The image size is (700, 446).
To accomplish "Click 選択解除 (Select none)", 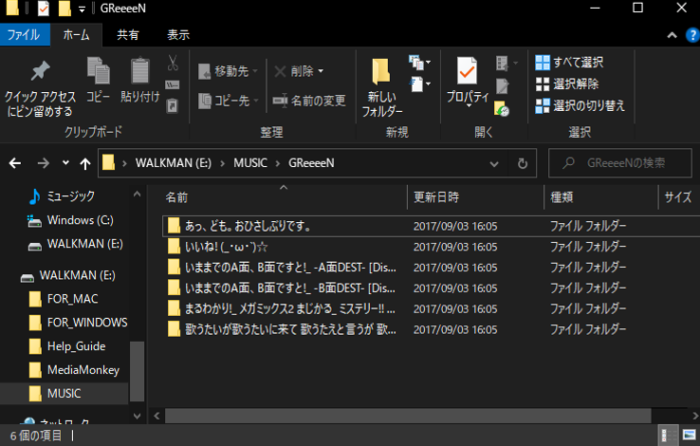I will click(x=567, y=84).
